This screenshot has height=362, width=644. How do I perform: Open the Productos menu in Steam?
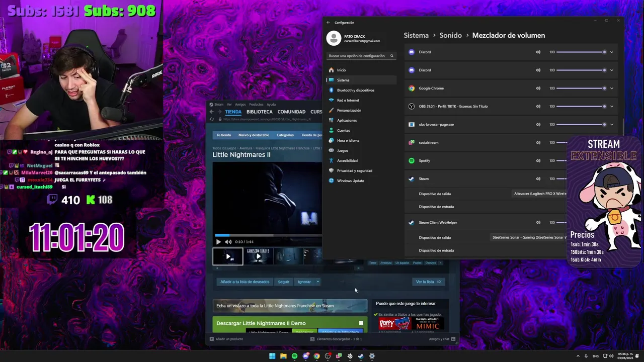[256, 105]
